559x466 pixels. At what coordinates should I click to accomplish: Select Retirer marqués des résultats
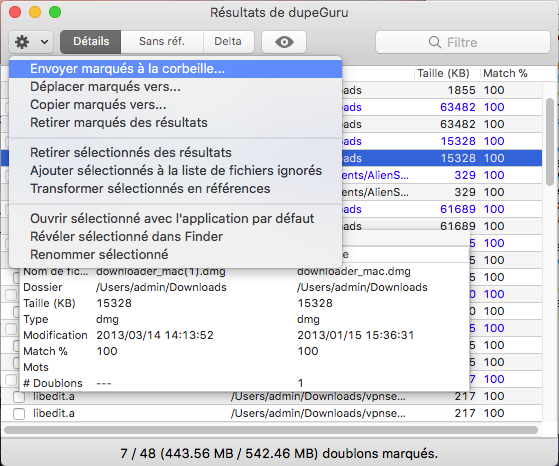(175, 123)
